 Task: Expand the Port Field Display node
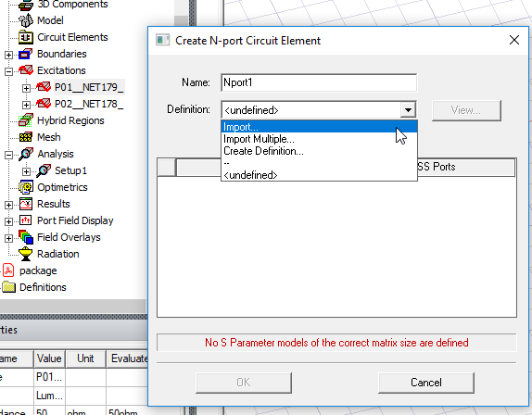pyautogui.click(x=9, y=221)
